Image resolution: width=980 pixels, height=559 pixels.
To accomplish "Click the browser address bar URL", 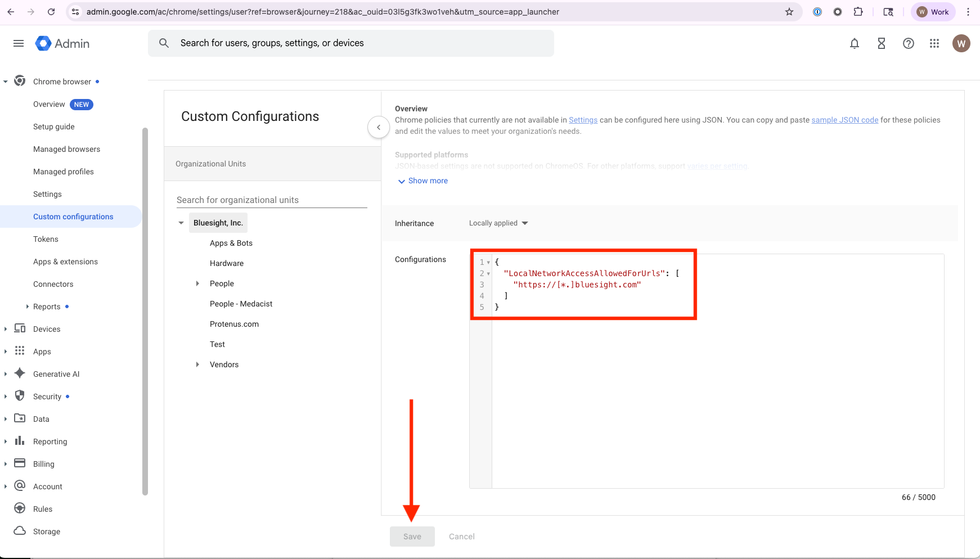I will click(323, 12).
